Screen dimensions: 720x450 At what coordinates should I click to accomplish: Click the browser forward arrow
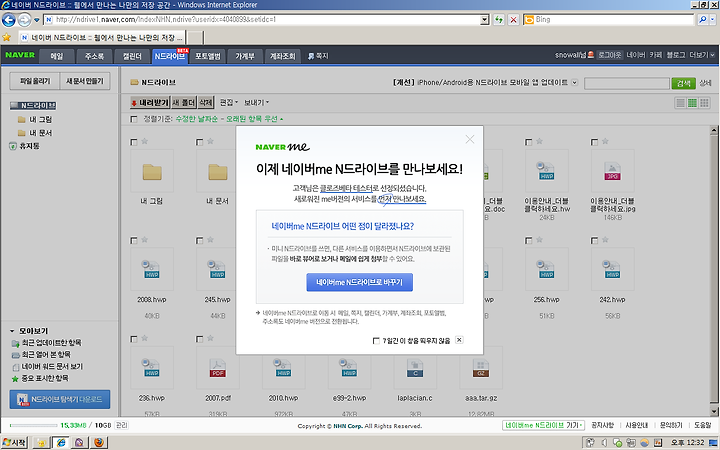pyautogui.click(x=24, y=20)
